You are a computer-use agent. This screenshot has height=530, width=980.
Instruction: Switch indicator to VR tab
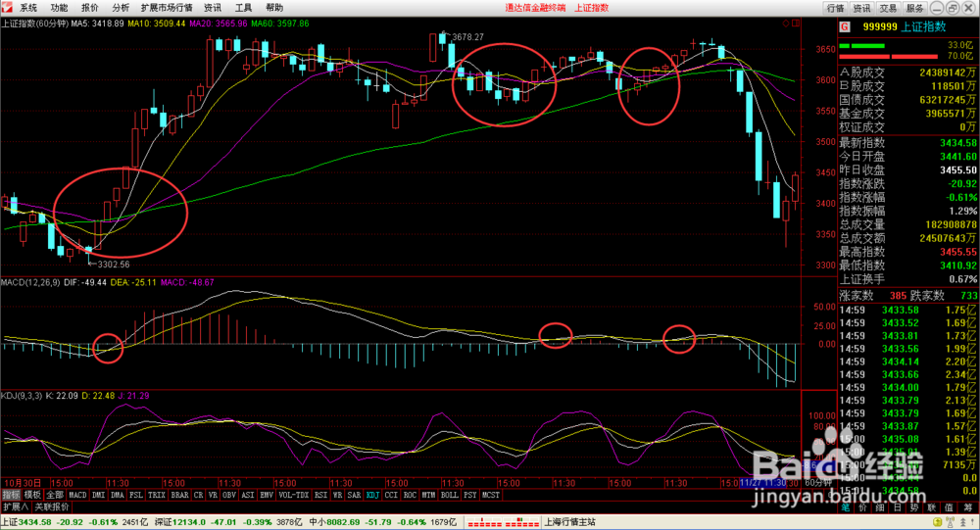pyautogui.click(x=213, y=495)
